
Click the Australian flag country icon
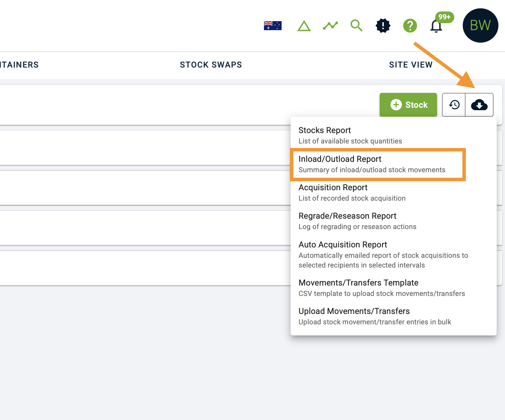coord(273,26)
